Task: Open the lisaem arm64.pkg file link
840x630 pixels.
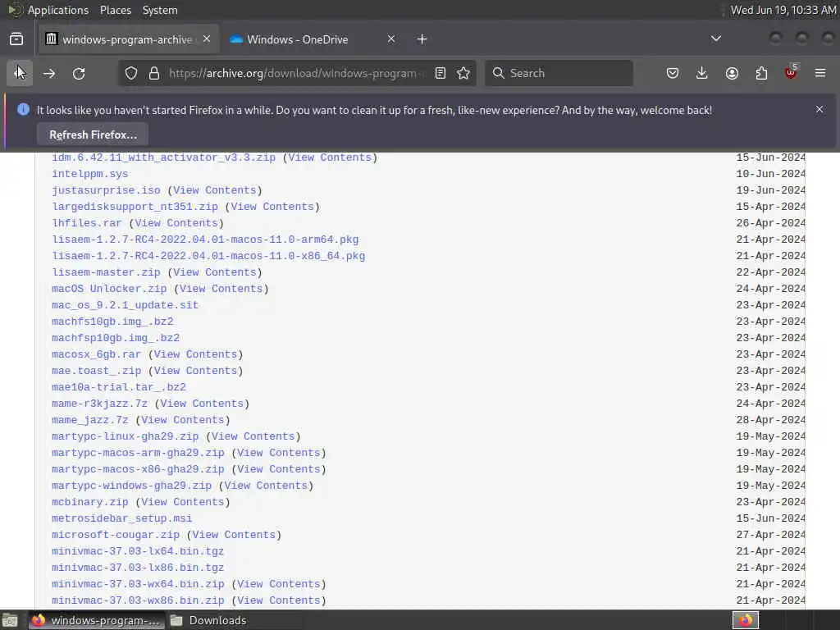Action: tap(205, 240)
